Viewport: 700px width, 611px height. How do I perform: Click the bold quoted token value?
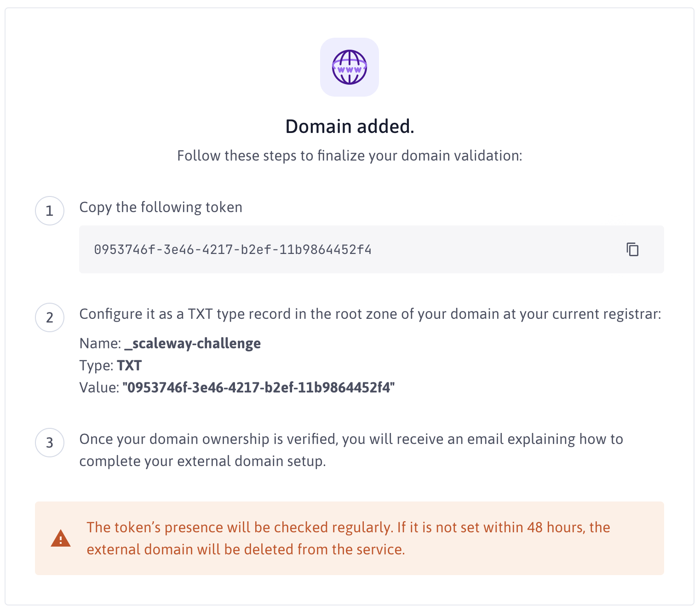click(258, 387)
